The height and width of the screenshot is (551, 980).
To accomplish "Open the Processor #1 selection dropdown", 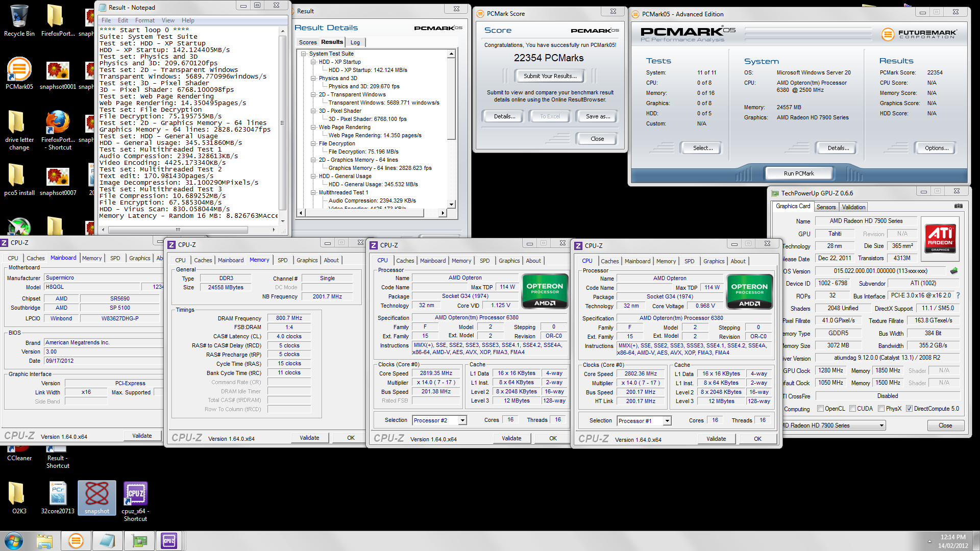I will coord(667,421).
